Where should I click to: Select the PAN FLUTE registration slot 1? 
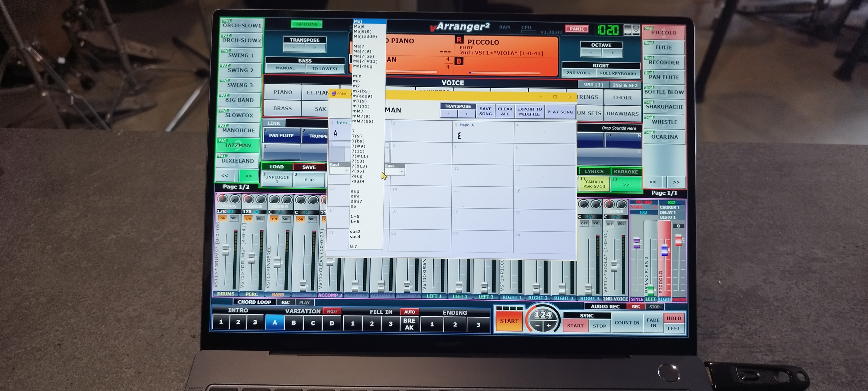coord(281,135)
